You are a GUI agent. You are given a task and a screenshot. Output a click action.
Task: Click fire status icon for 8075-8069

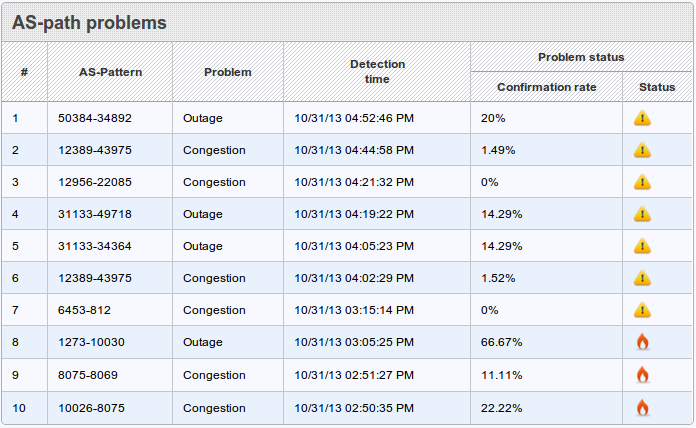pyautogui.click(x=642, y=375)
